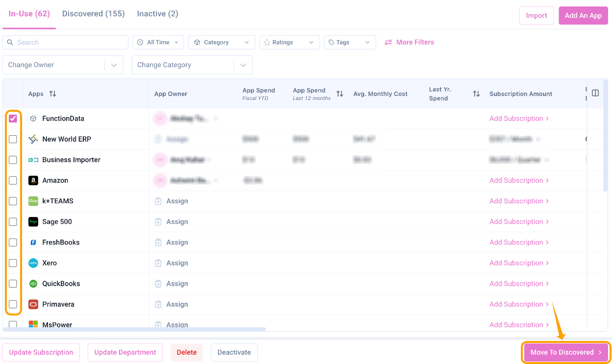The height and width of the screenshot is (364, 612).
Task: Tick the Sage 500 checkbox
Action: pyautogui.click(x=13, y=221)
